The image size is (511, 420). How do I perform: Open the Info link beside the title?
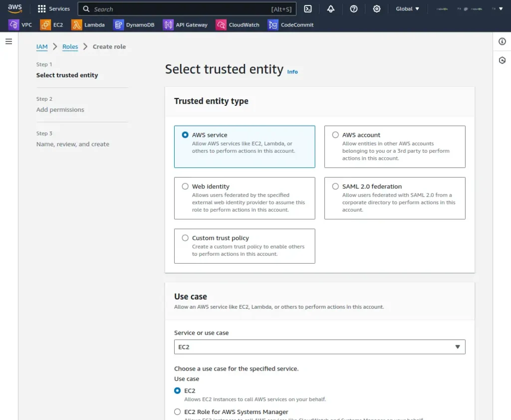pos(292,72)
